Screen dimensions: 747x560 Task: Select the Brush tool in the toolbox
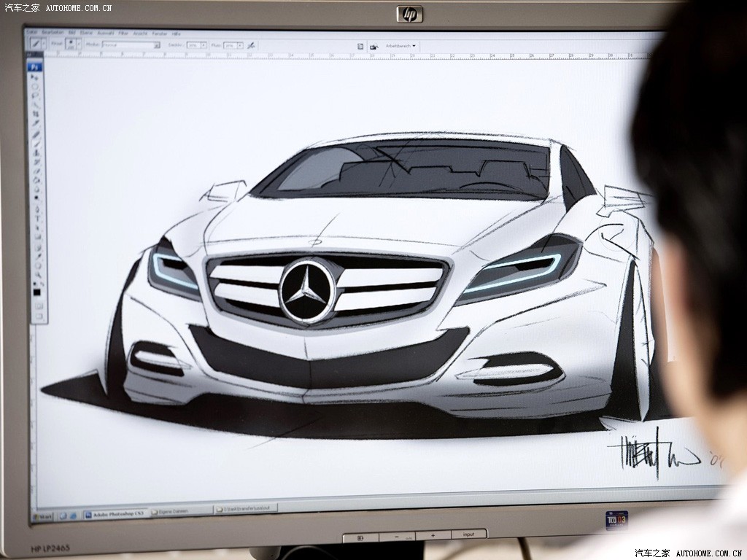pos(36,143)
